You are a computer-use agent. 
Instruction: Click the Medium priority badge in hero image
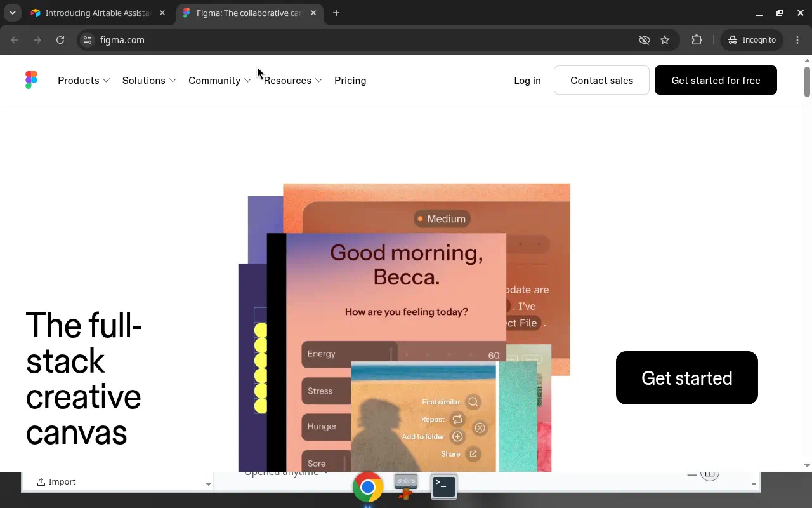click(442, 218)
